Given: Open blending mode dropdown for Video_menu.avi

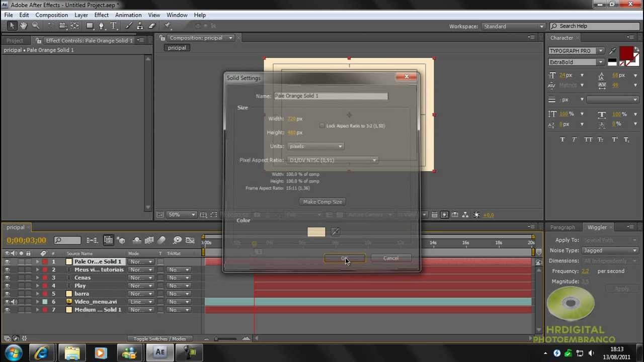Looking at the screenshot, I should 141,302.
